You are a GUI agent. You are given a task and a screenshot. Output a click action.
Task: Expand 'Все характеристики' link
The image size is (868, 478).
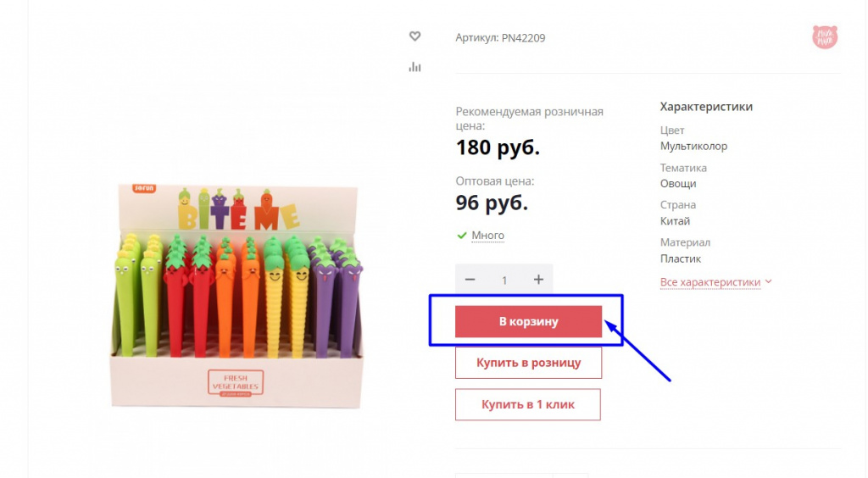tap(709, 282)
